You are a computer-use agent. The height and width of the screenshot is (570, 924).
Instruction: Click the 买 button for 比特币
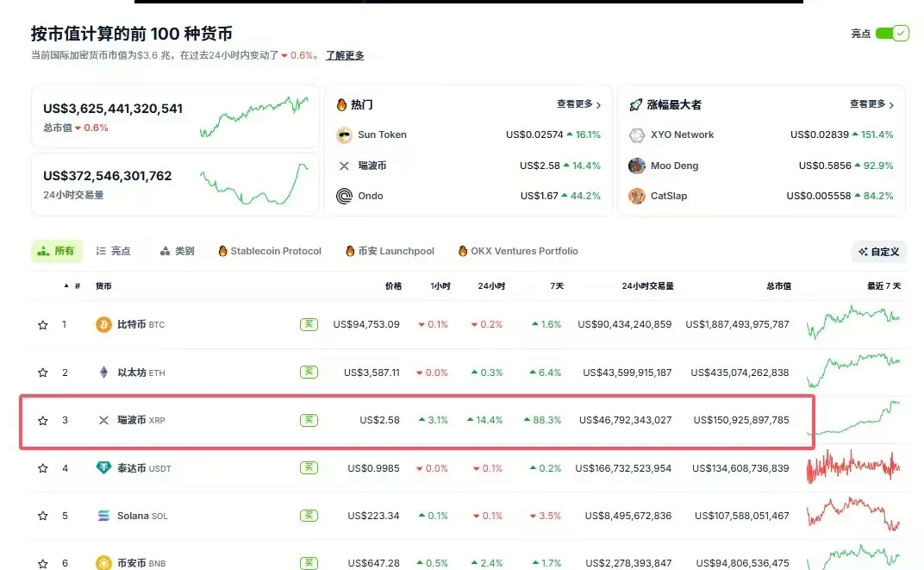click(x=309, y=324)
